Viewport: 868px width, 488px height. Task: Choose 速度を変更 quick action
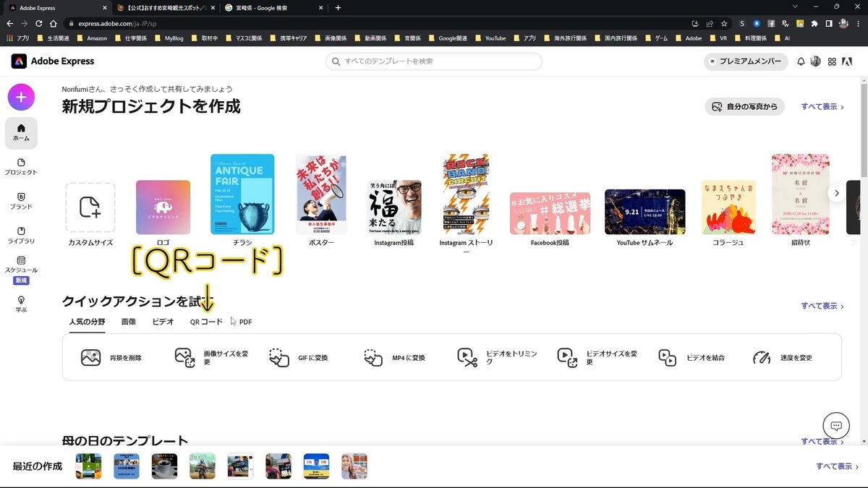pyautogui.click(x=783, y=357)
